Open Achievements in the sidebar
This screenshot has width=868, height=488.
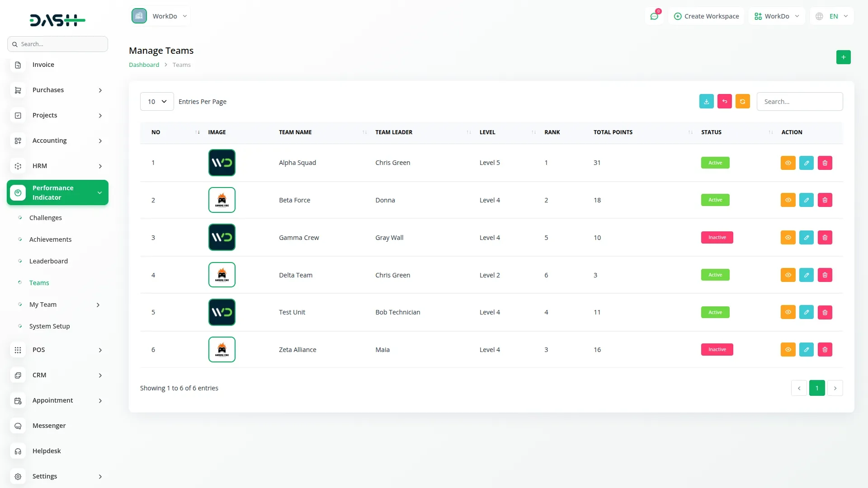[x=50, y=239]
